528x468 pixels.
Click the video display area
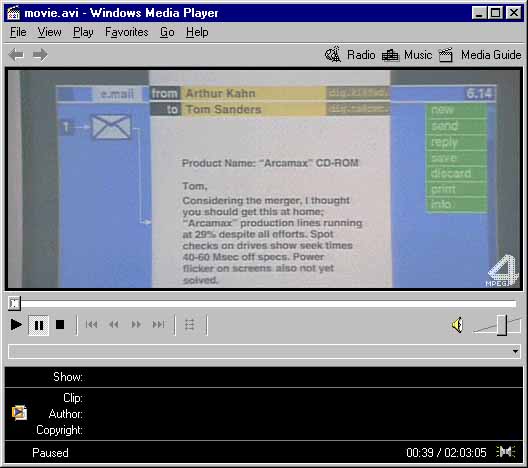point(264,179)
